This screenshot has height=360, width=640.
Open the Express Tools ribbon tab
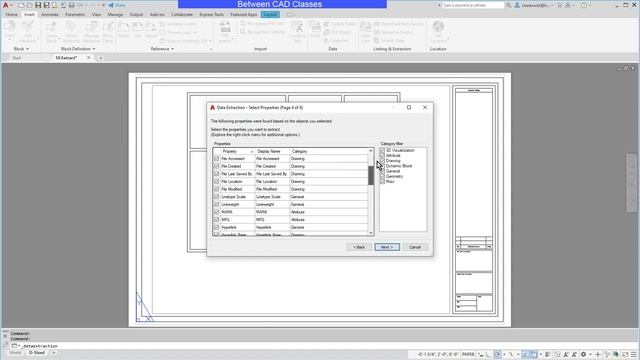(211, 14)
